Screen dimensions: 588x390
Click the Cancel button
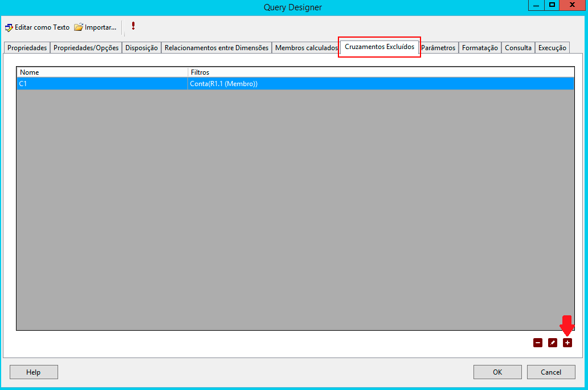click(551, 372)
